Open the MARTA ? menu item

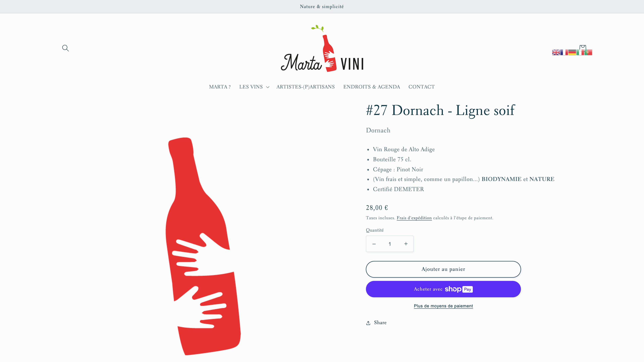pos(220,87)
